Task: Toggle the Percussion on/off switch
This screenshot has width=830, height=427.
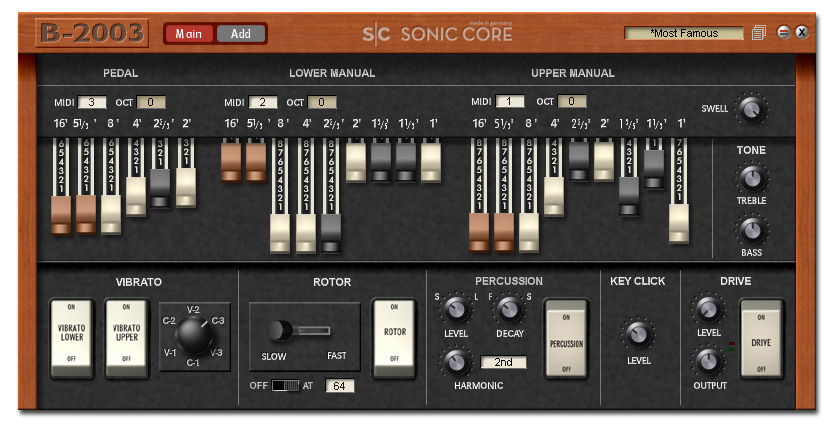Action: point(566,339)
